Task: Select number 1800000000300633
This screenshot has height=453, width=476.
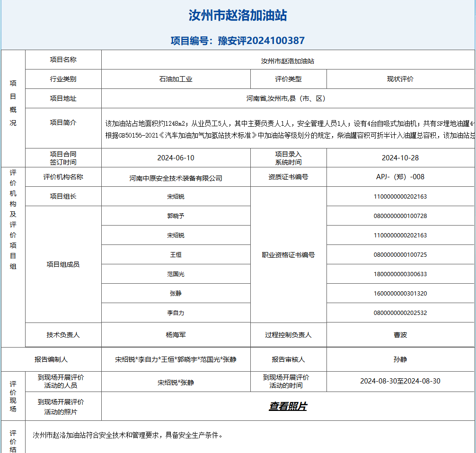Action: (x=400, y=274)
